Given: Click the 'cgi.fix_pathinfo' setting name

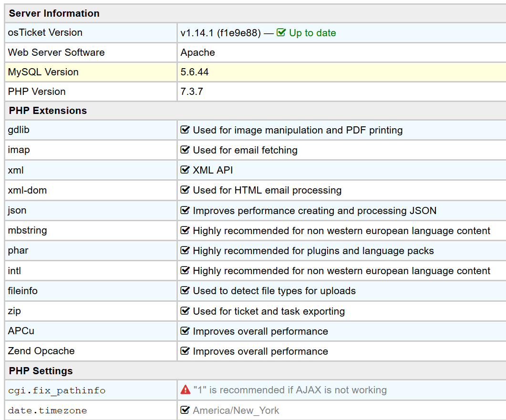Looking at the screenshot, I should point(57,390).
